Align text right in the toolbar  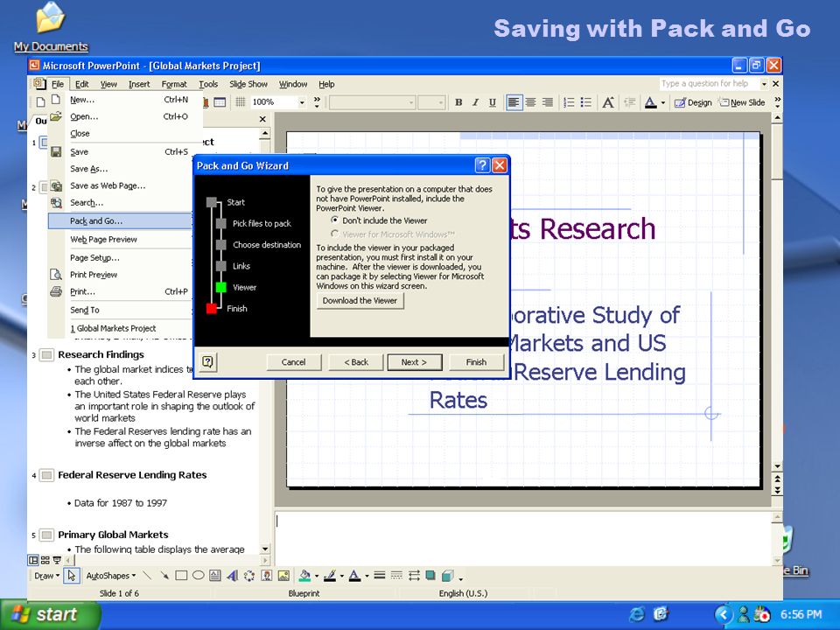[x=547, y=102]
